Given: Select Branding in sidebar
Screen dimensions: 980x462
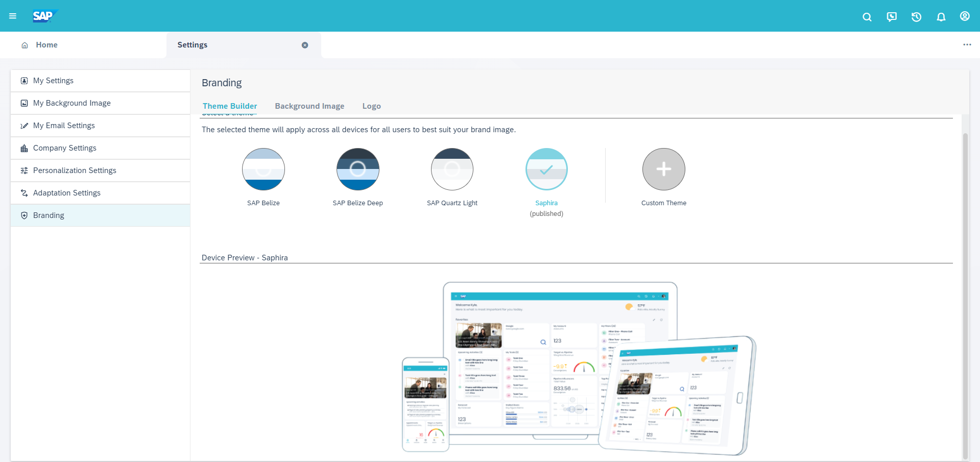Looking at the screenshot, I should [101, 215].
